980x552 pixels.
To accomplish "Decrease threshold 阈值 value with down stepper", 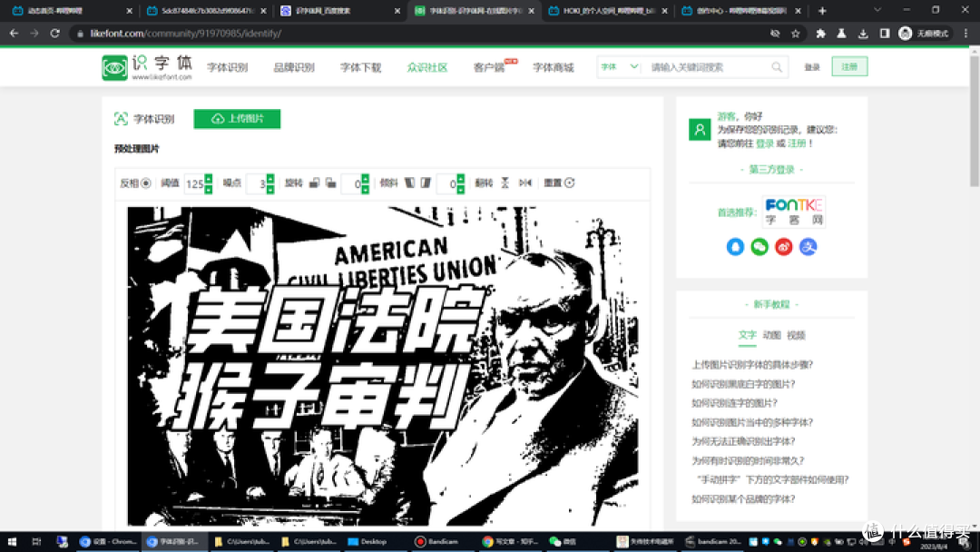I will pos(208,189).
